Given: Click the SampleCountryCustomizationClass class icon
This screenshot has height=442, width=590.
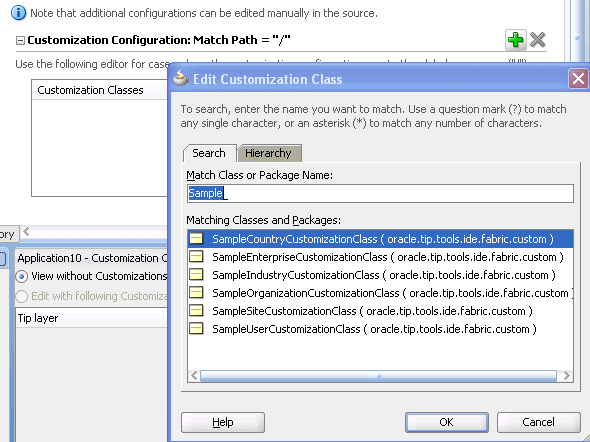Looking at the screenshot, I should coord(196,238).
